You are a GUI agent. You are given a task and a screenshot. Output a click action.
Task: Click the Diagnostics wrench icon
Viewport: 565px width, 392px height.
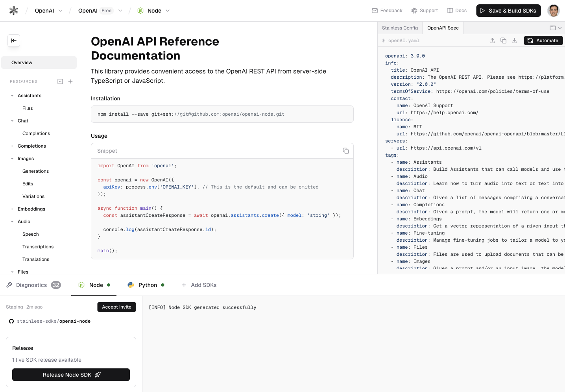[9, 285]
